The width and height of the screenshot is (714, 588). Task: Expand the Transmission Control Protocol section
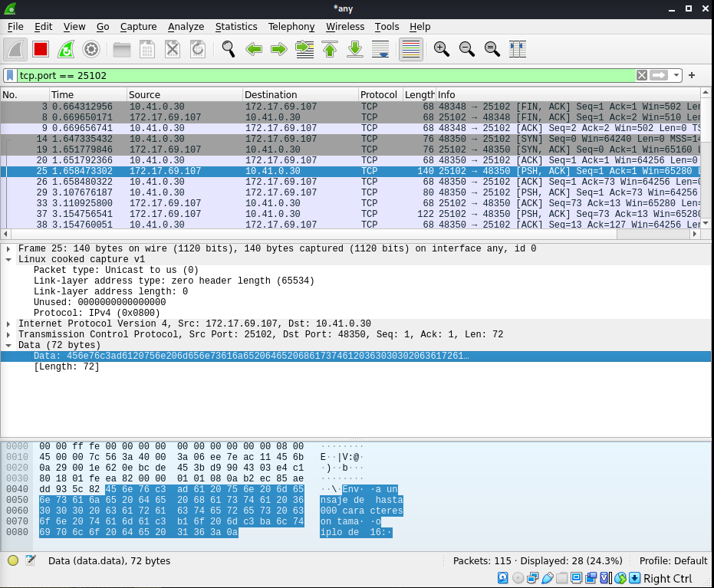point(8,334)
